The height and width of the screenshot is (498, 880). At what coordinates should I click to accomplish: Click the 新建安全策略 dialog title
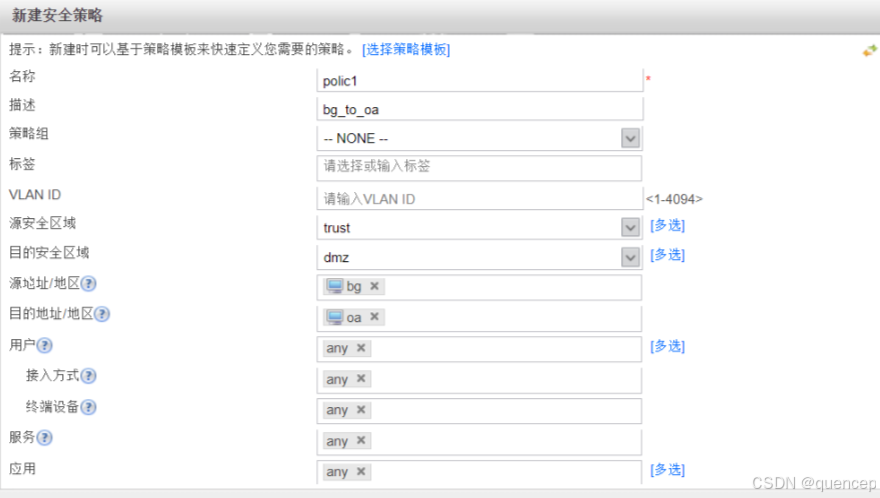point(57,15)
